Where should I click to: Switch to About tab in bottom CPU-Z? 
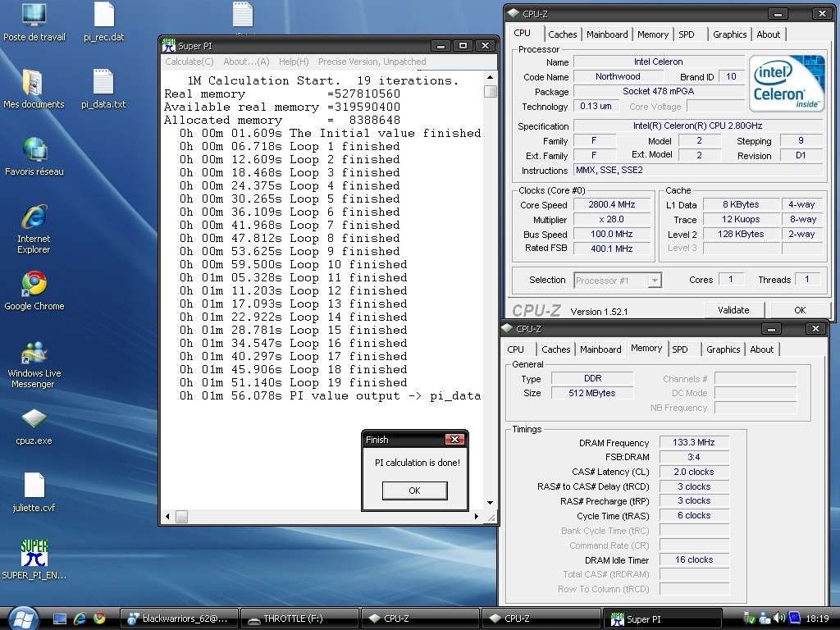point(762,349)
